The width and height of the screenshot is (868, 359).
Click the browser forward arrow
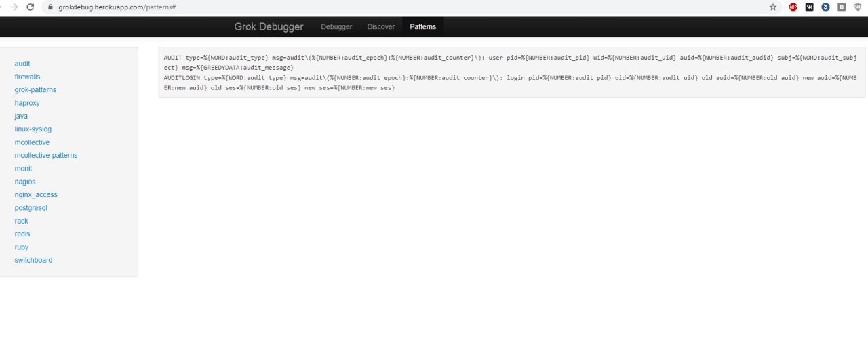(14, 7)
